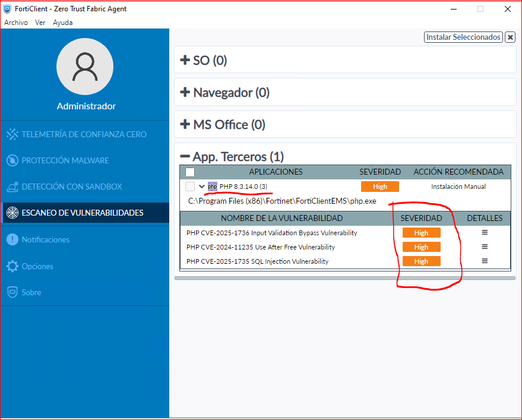This screenshot has height=420, width=522.
Task: Open the Opciones label
Action: tap(37, 266)
